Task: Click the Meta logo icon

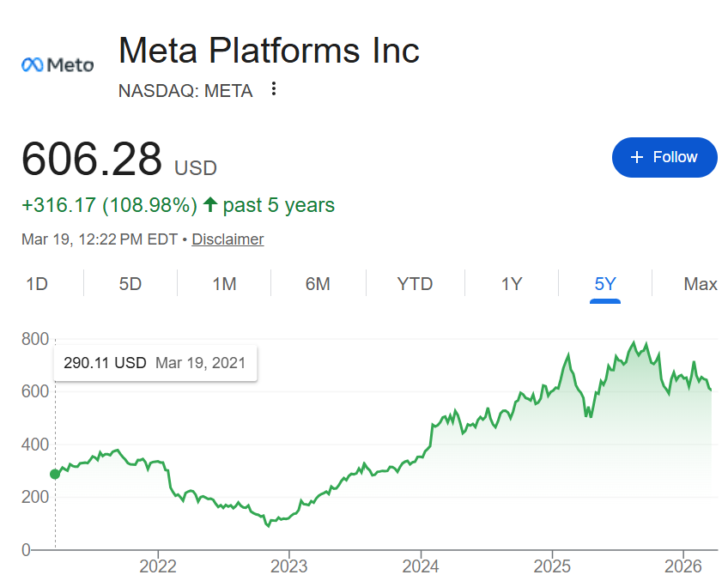Action: (58, 64)
